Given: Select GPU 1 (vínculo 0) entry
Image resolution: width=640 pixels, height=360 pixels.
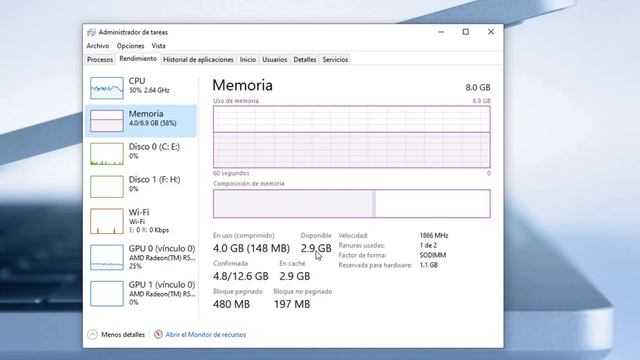Looking at the screenshot, I should coord(141,293).
